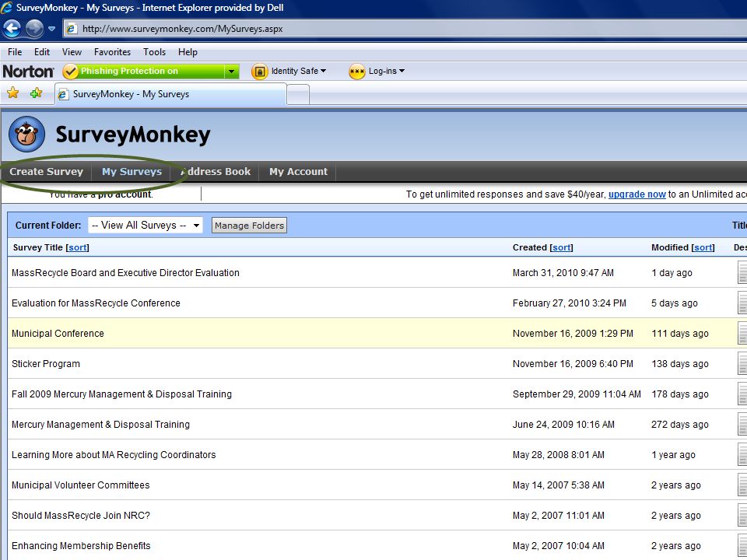
Task: Open the Current Folder dropdown
Action: (x=146, y=226)
